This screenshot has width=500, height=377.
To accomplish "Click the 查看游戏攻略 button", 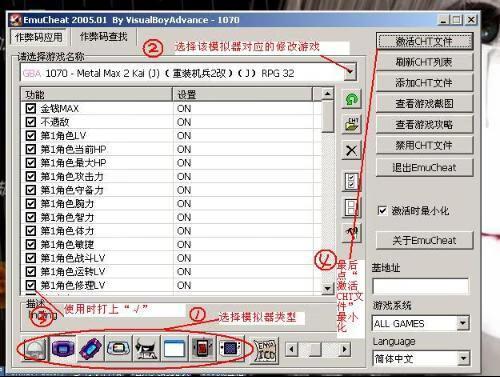I will point(425,125).
